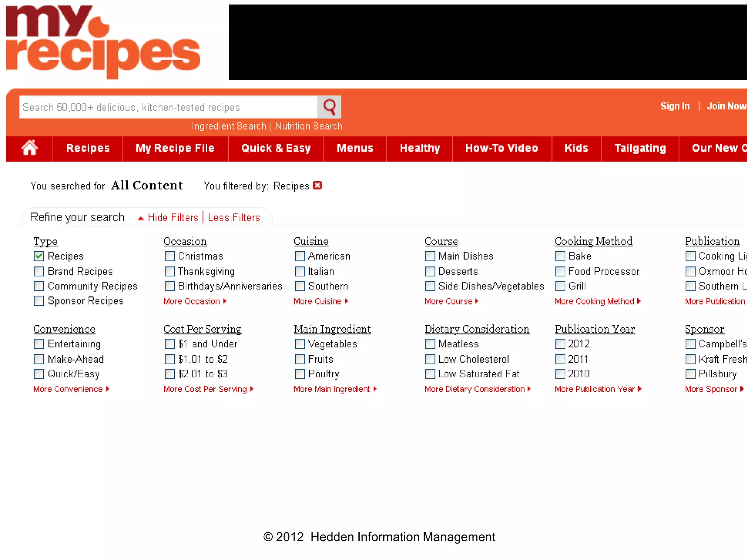
Task: Enable the Thanksgiving occasion filter
Action: coord(170,272)
